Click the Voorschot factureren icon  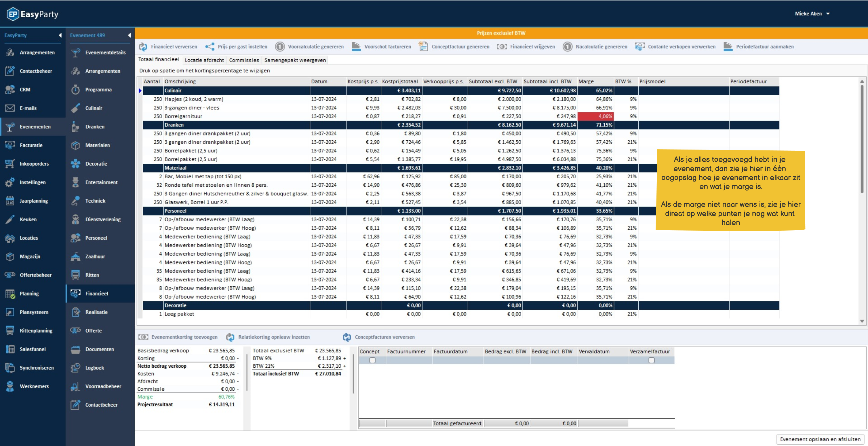[x=356, y=47]
